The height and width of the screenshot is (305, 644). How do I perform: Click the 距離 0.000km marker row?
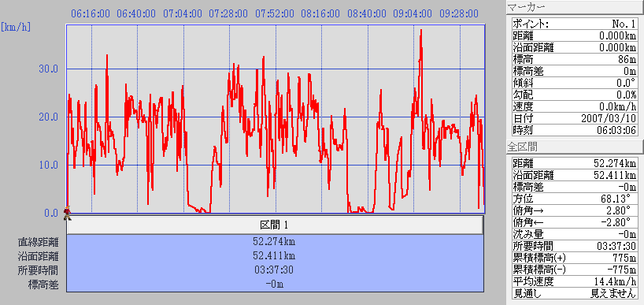[575, 35]
